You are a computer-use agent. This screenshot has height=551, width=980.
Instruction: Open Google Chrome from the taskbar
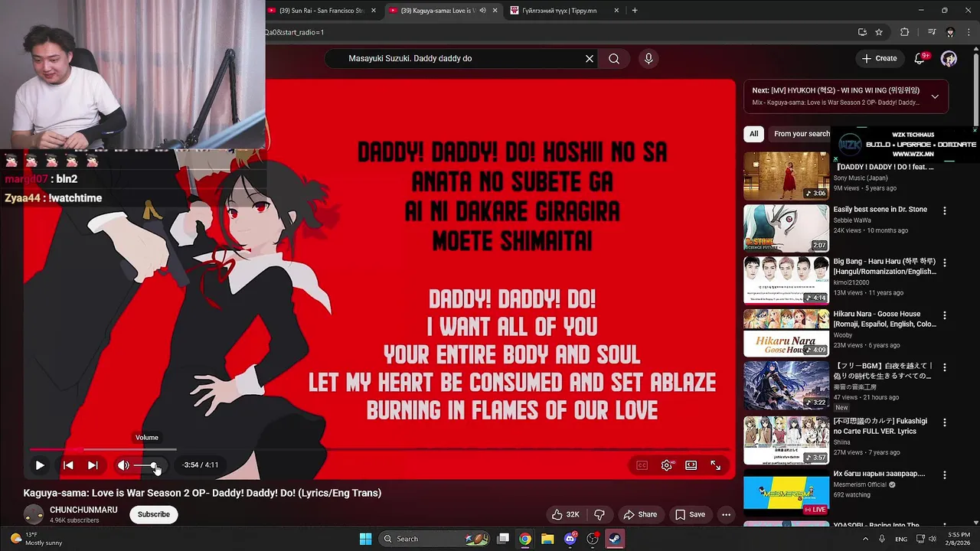coord(525,539)
